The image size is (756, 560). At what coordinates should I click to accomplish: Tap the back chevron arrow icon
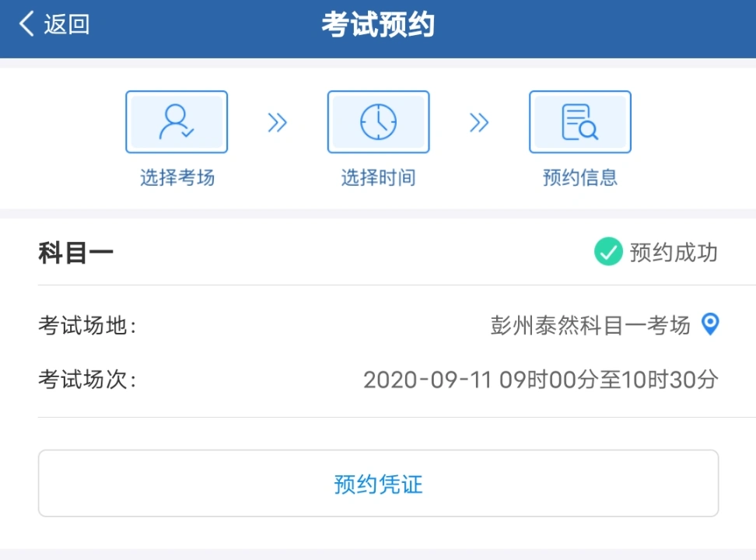(26, 23)
